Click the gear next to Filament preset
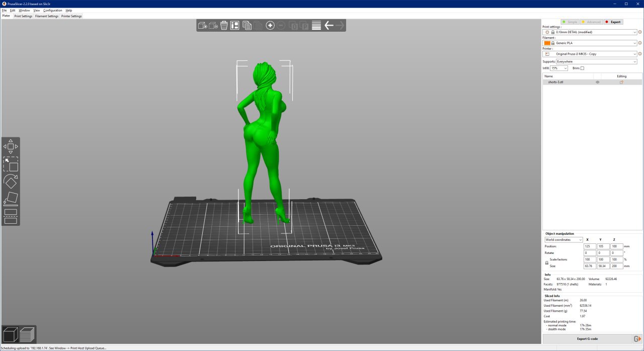This screenshot has width=644, height=351. point(640,43)
